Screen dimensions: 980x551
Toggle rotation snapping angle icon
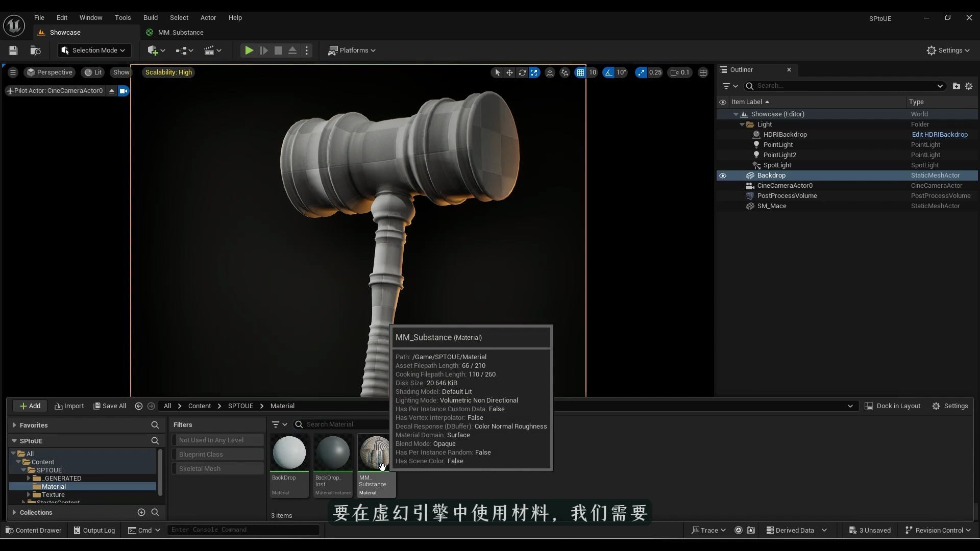coord(608,72)
